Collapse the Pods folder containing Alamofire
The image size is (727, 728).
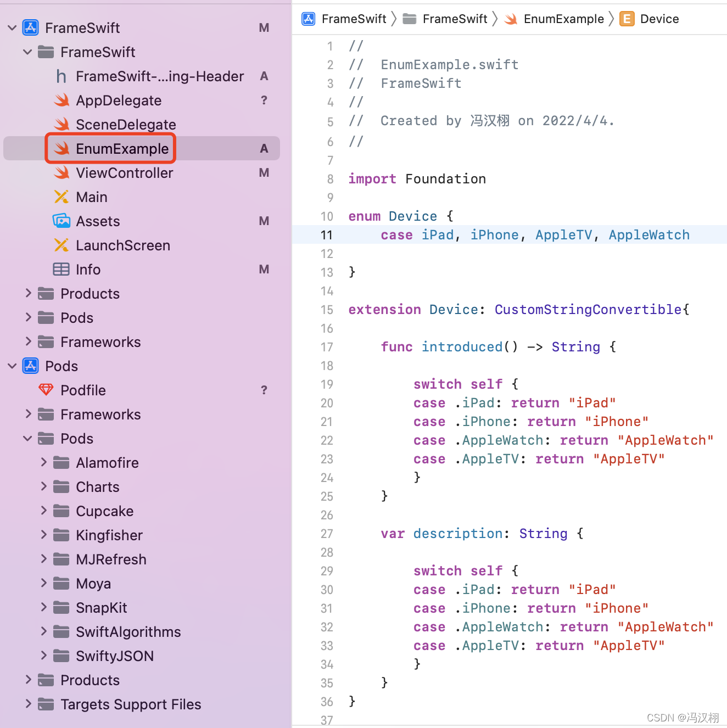(x=27, y=438)
